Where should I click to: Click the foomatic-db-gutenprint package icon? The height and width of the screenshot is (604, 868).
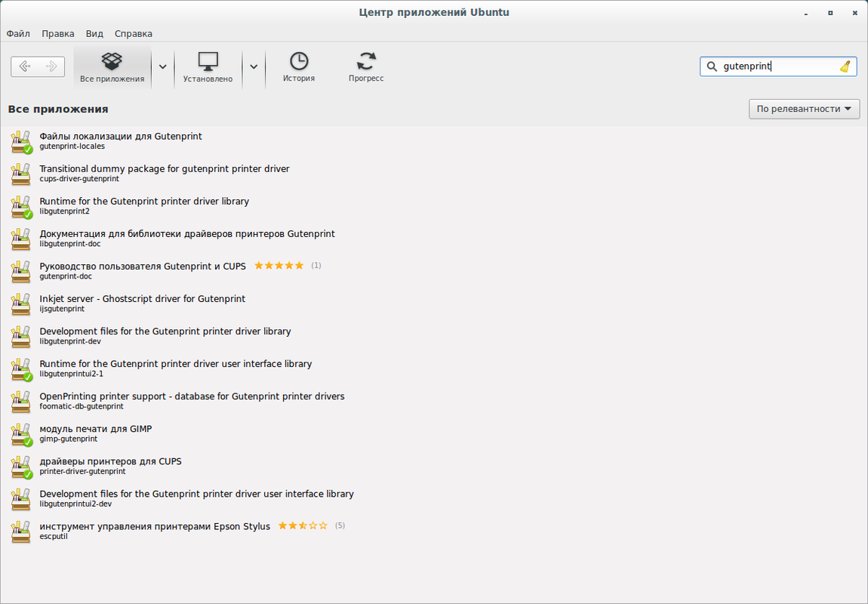pos(21,402)
